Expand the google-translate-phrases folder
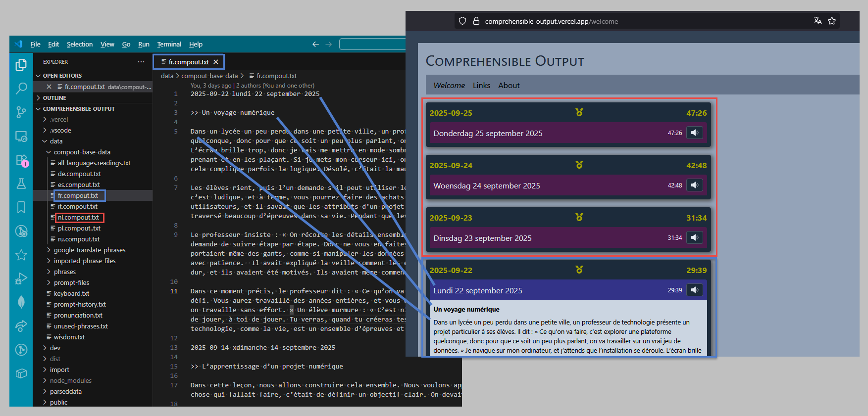868x416 pixels. (x=89, y=250)
